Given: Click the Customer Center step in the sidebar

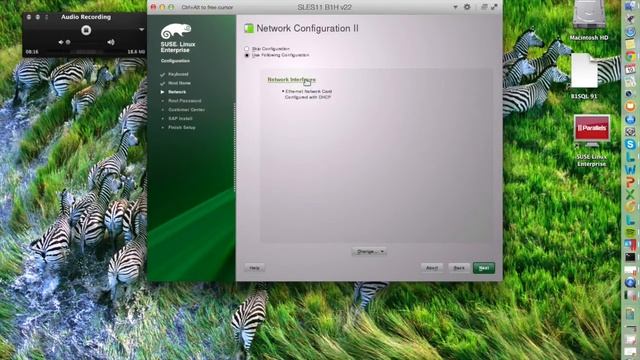Looking at the screenshot, I should click(187, 110).
